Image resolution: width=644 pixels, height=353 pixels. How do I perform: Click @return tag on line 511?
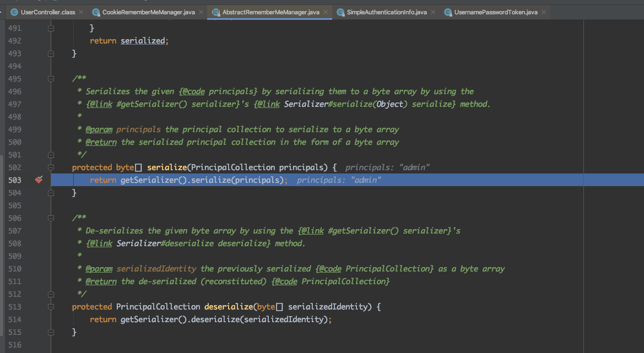point(101,281)
